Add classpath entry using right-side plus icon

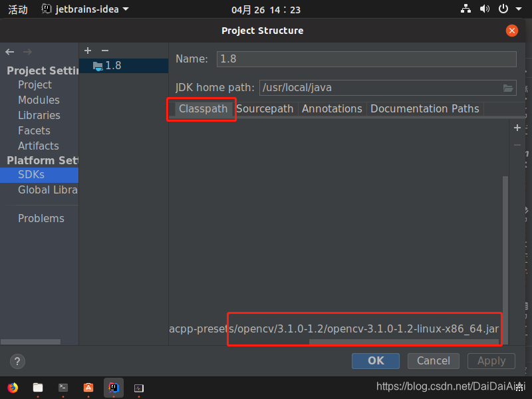(517, 128)
